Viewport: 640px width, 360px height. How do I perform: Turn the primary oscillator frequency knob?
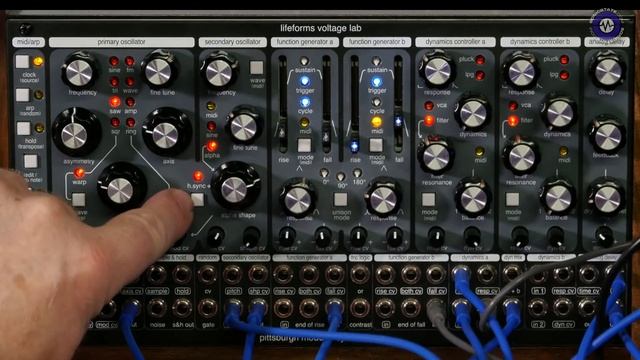(79, 72)
